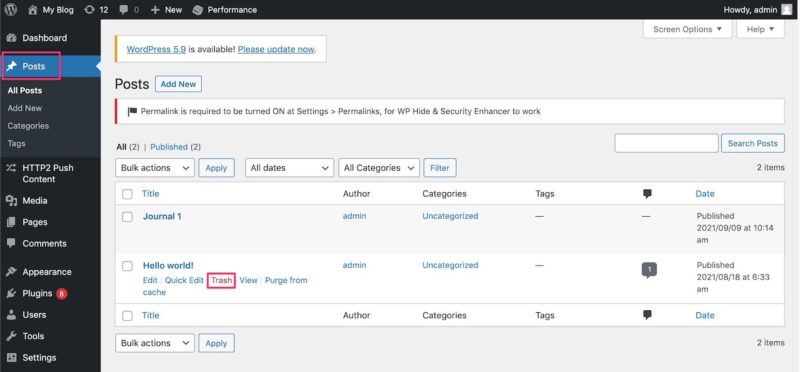Open comments bubble in admin bar
800x372 pixels.
click(129, 10)
